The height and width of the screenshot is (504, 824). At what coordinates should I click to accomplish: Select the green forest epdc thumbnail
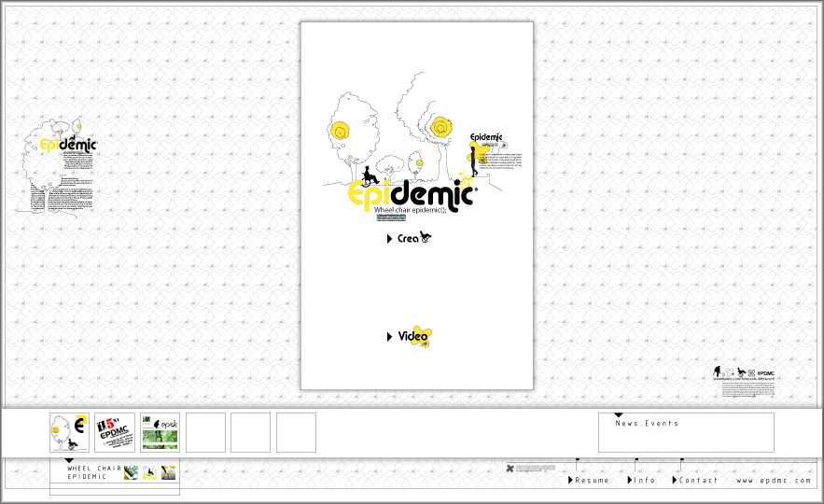pyautogui.click(x=160, y=433)
